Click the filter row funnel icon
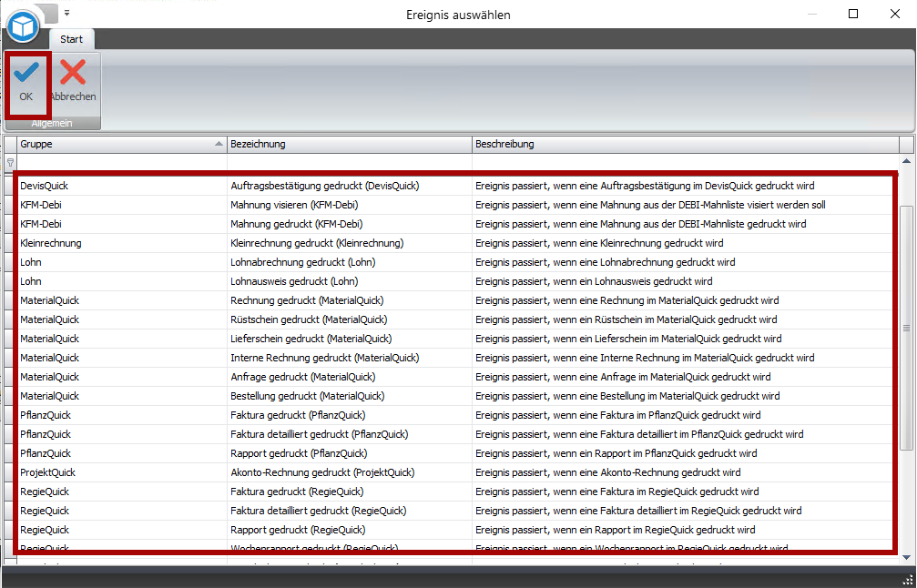Image resolution: width=917 pixels, height=588 pixels. pyautogui.click(x=10, y=163)
